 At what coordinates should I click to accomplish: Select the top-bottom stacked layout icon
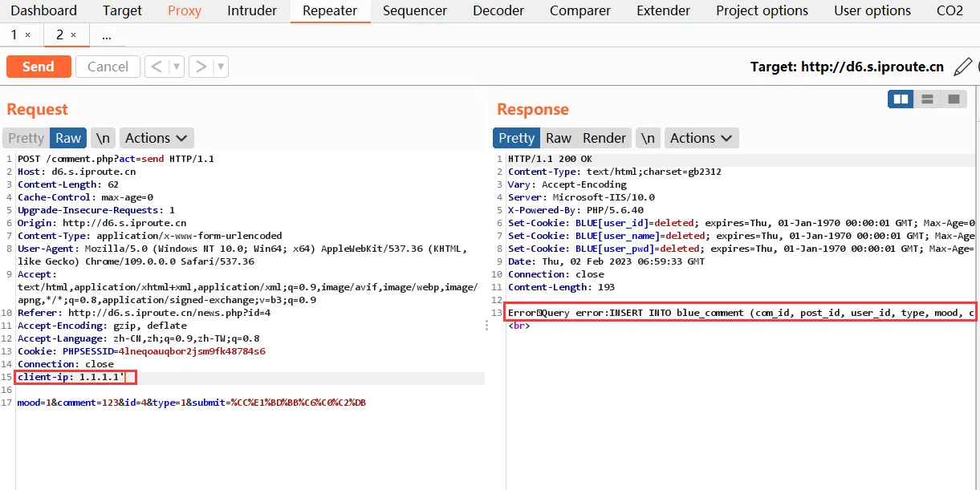pyautogui.click(x=927, y=99)
